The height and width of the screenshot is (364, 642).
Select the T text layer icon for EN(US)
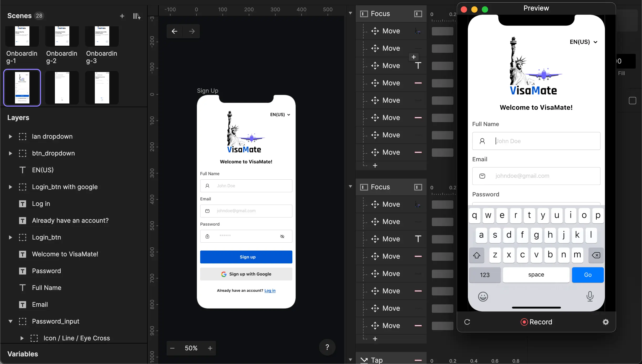23,170
